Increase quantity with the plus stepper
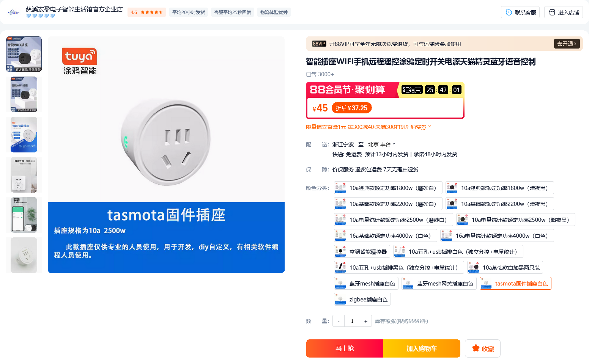This screenshot has height=364, width=589. click(x=365, y=321)
